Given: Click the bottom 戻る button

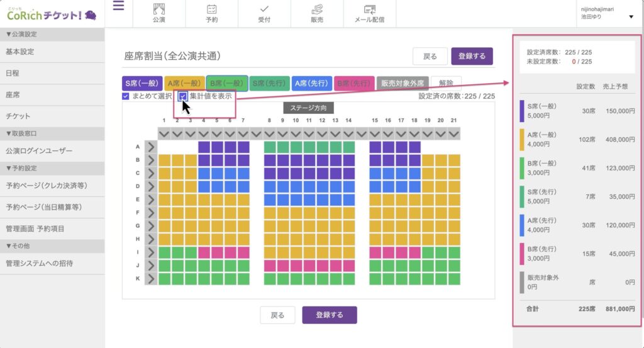Looking at the screenshot, I should click(277, 315).
